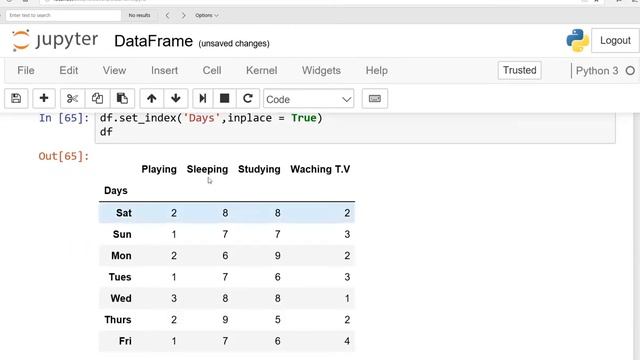Open the Help menu
This screenshot has width=640, height=360.
pos(376,70)
